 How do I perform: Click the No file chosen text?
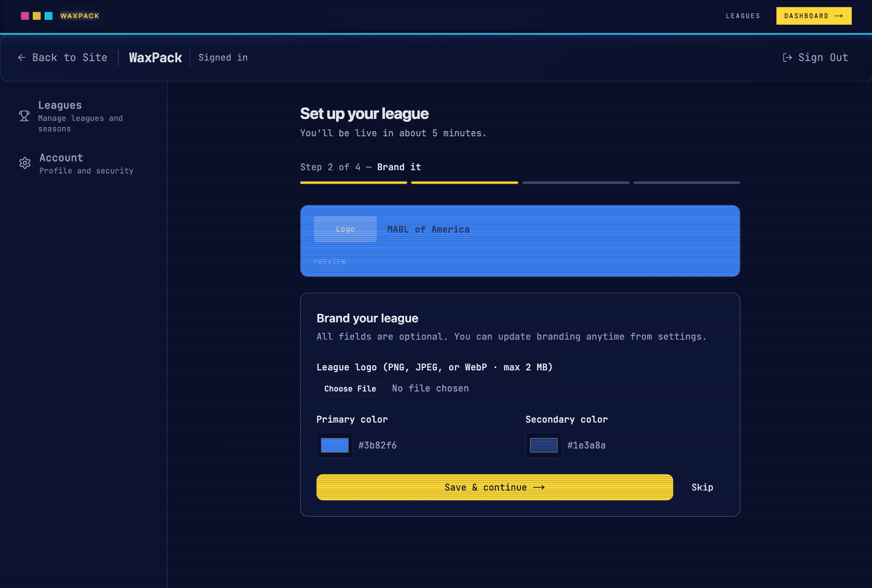tap(430, 388)
